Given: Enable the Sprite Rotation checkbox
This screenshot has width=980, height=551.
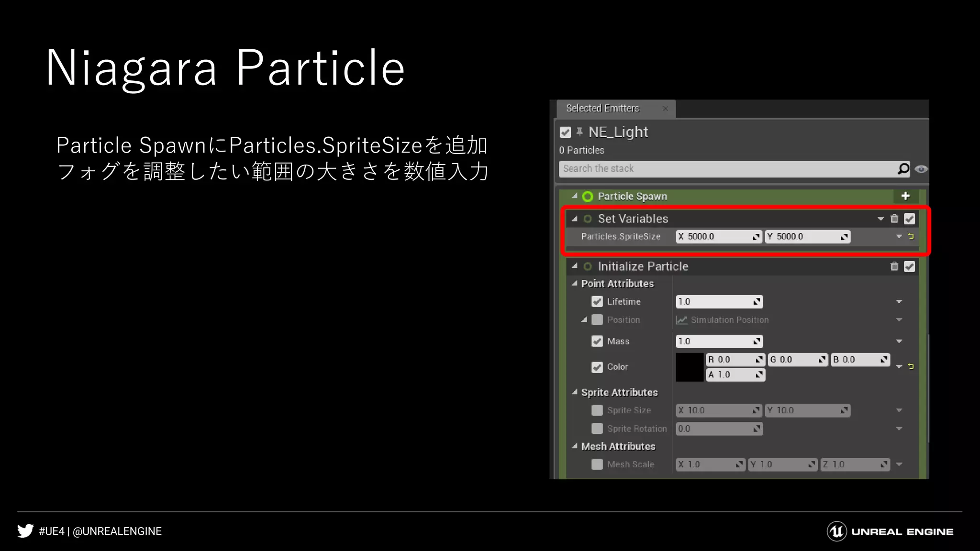Looking at the screenshot, I should click(597, 428).
